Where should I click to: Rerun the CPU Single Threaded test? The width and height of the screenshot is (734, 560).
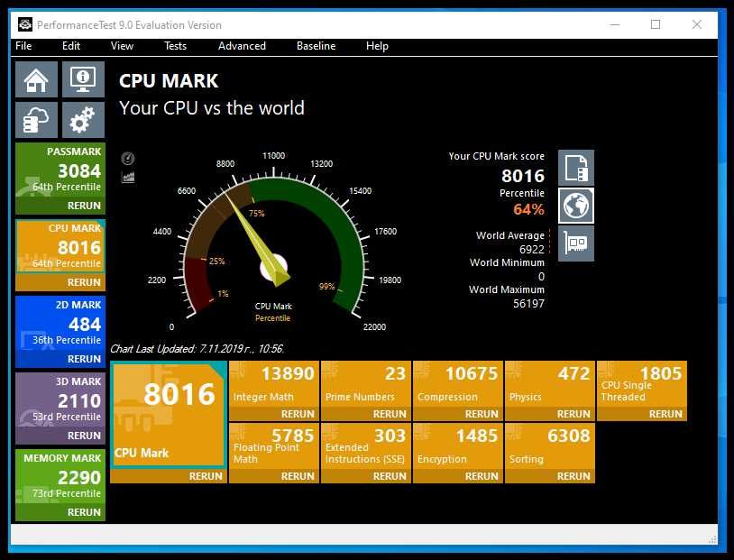665,415
